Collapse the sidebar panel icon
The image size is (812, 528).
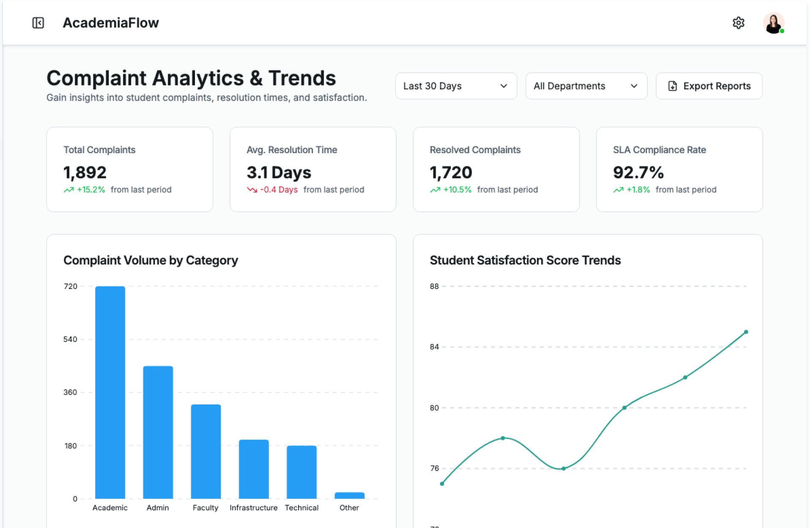pos(38,23)
